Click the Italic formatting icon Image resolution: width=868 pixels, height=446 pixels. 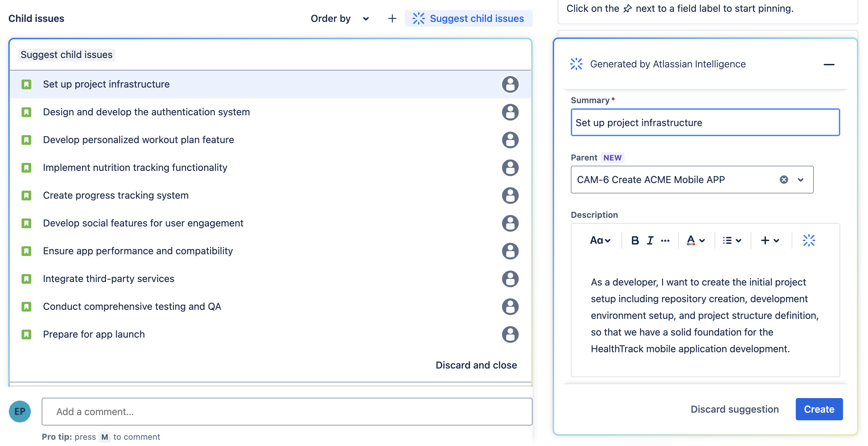click(650, 240)
